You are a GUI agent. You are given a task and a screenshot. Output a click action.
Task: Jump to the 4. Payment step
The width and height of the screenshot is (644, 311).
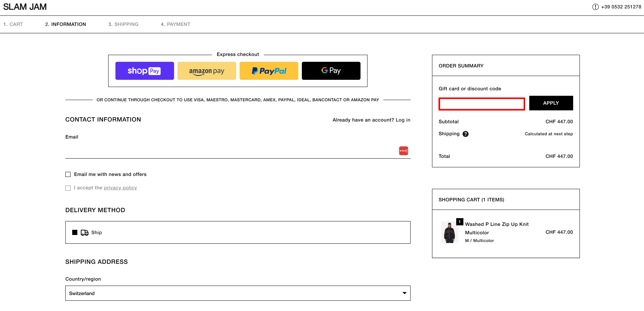(x=175, y=24)
